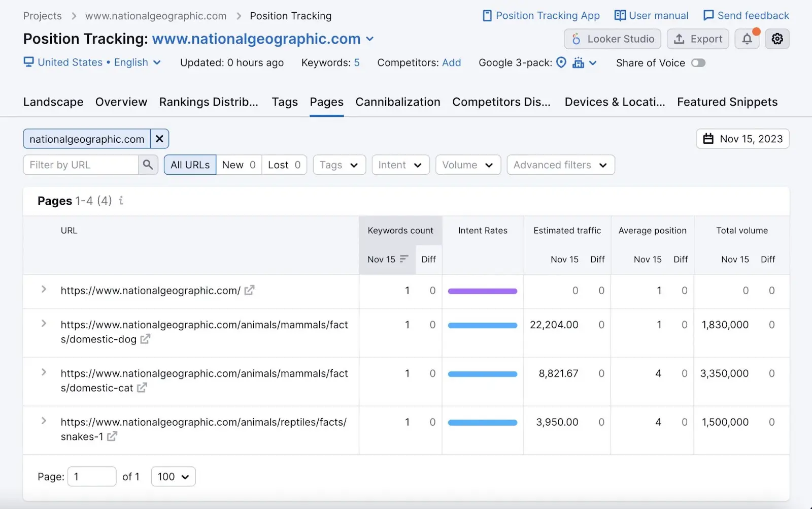The width and height of the screenshot is (812, 509).
Task: Open domestic-cat external link icon
Action: coord(142,388)
